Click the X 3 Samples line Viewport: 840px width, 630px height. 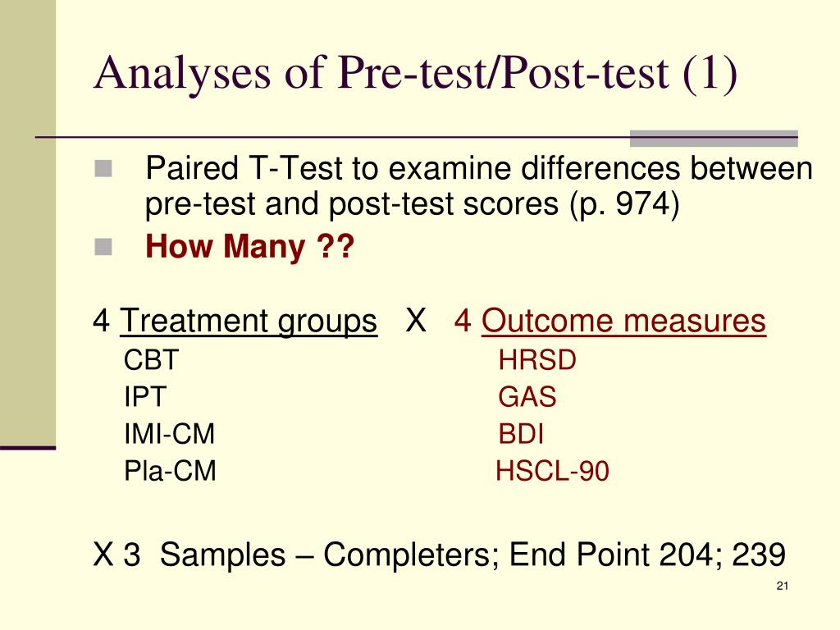(x=440, y=554)
